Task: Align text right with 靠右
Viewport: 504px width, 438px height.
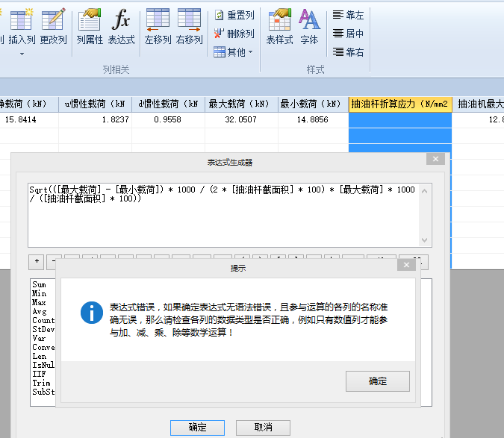Action: [x=349, y=52]
